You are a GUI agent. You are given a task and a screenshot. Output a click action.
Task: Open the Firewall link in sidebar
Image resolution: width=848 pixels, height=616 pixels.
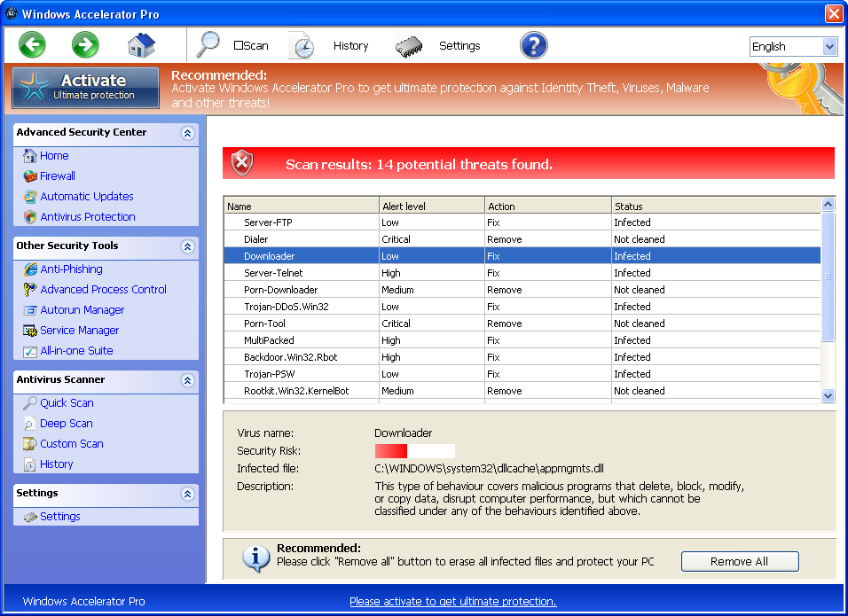(x=58, y=176)
